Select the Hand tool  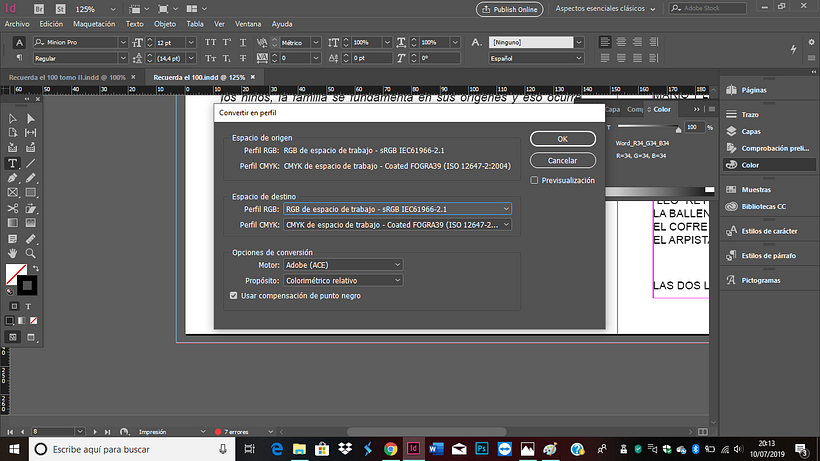[x=13, y=253]
